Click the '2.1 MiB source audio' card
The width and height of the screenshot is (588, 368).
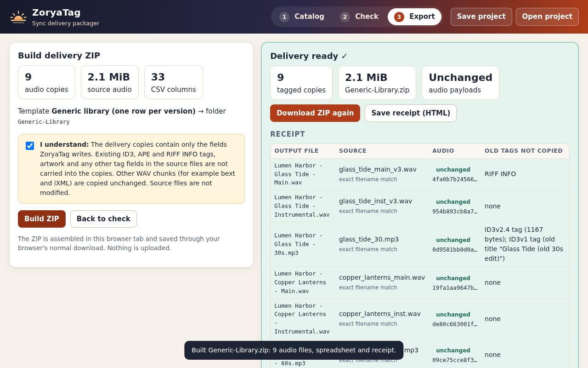pos(110,82)
